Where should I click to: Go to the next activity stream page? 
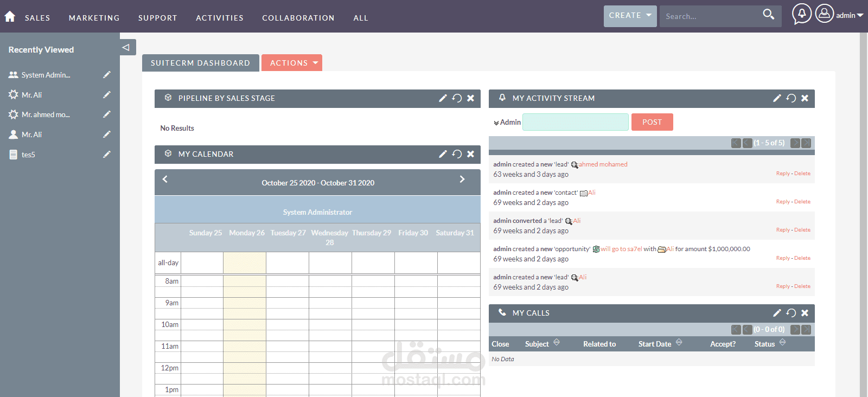coord(795,143)
